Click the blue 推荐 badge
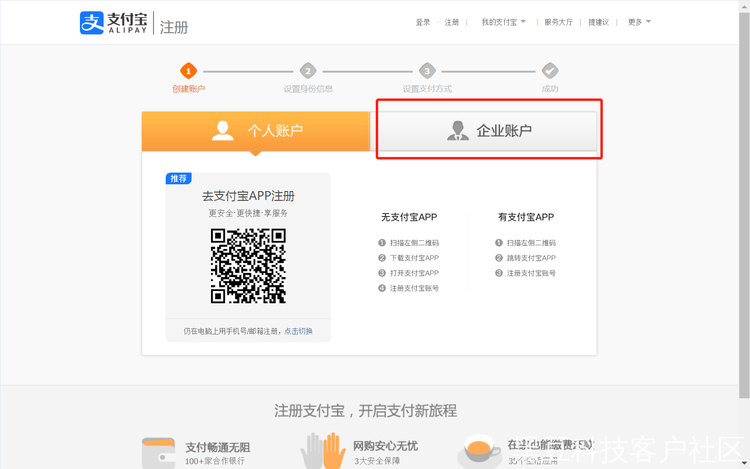 178,178
